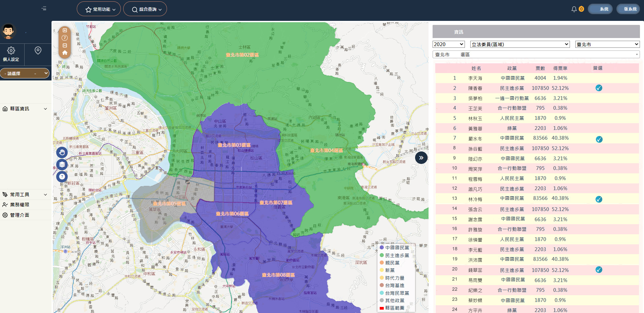Viewport: 644px width, 313px height.
Task: Collapse the sidebar with the hamburger icon
Action: pyautogui.click(x=44, y=8)
